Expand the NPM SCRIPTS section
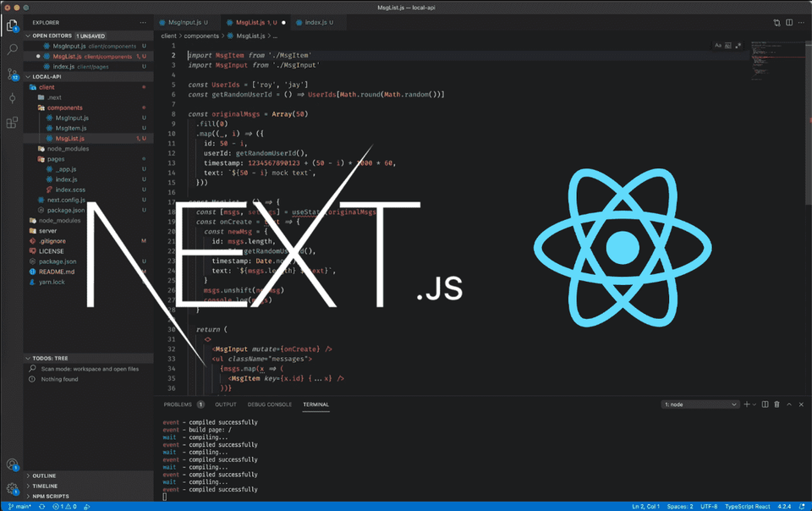This screenshot has height=511, width=812. [89, 496]
